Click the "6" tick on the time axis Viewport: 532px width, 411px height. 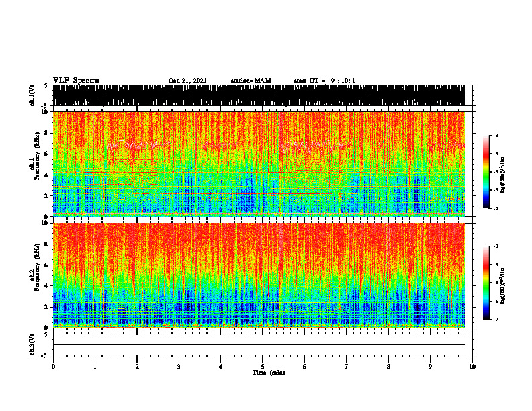coord(305,367)
